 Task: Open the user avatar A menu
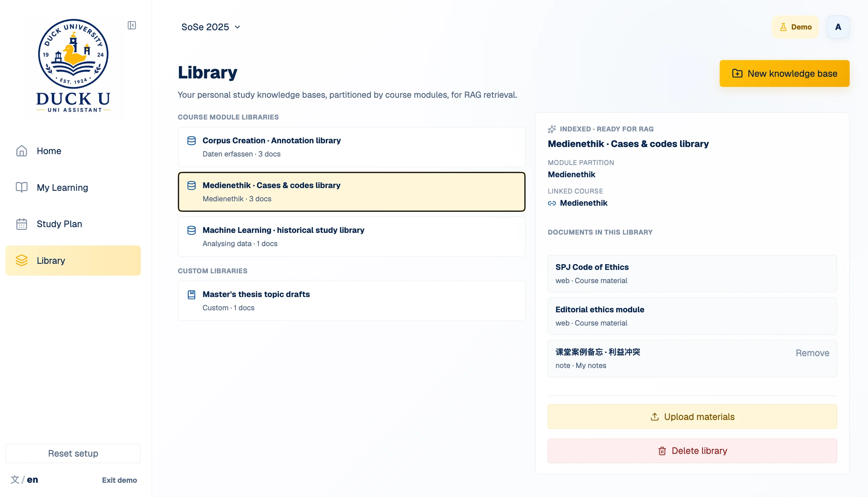point(838,27)
